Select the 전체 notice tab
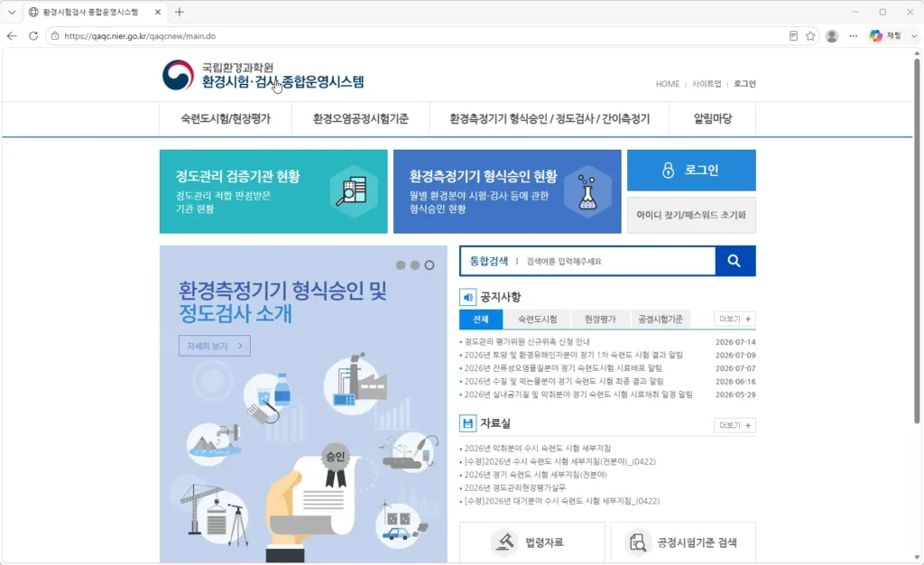Viewport: 924px width, 565px height. (481, 319)
